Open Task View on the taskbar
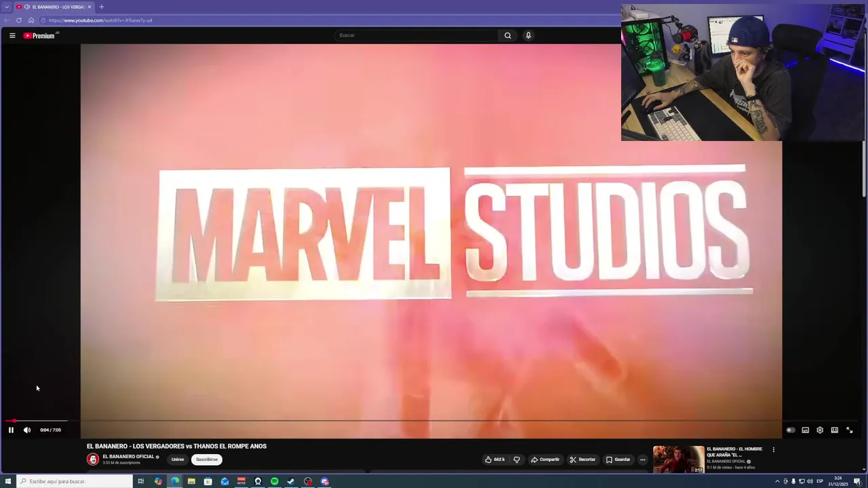 [141, 481]
